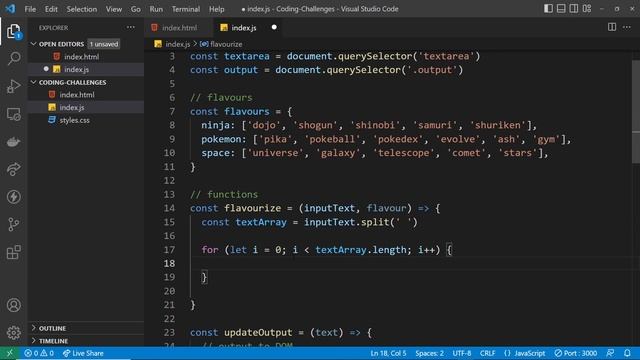The width and height of the screenshot is (640, 360).
Task: Change encoding via UTF-8 status item
Action: tap(462, 353)
